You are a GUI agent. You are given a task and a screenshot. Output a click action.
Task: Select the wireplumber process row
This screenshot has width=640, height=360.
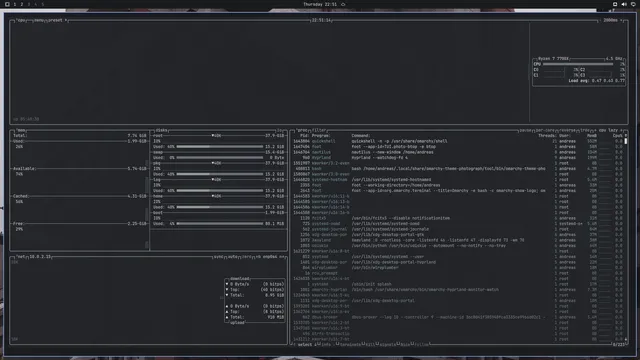(457, 268)
